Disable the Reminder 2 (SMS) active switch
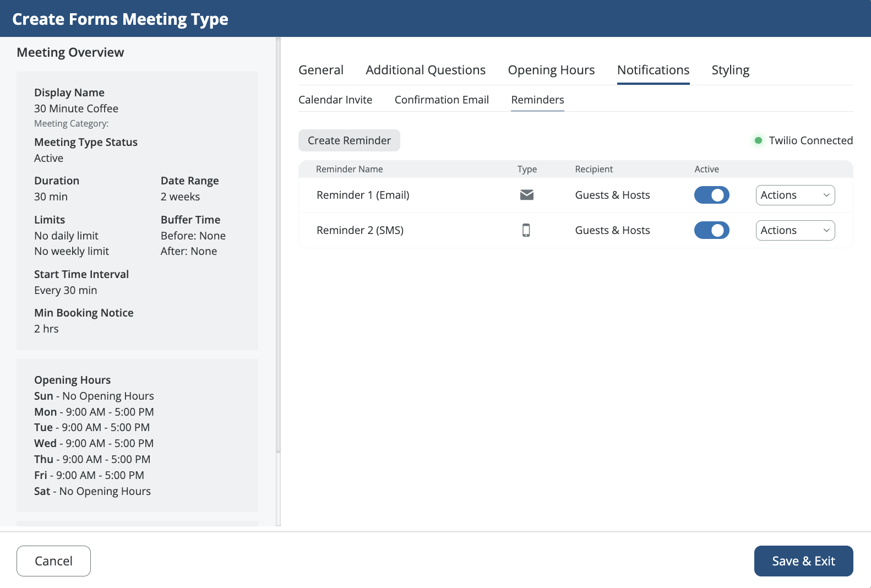The width and height of the screenshot is (871, 588). [711, 230]
